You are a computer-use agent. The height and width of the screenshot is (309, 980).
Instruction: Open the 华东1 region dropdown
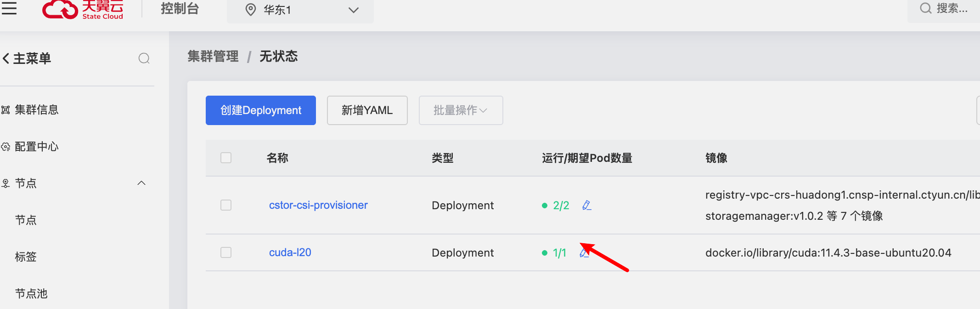(x=300, y=10)
